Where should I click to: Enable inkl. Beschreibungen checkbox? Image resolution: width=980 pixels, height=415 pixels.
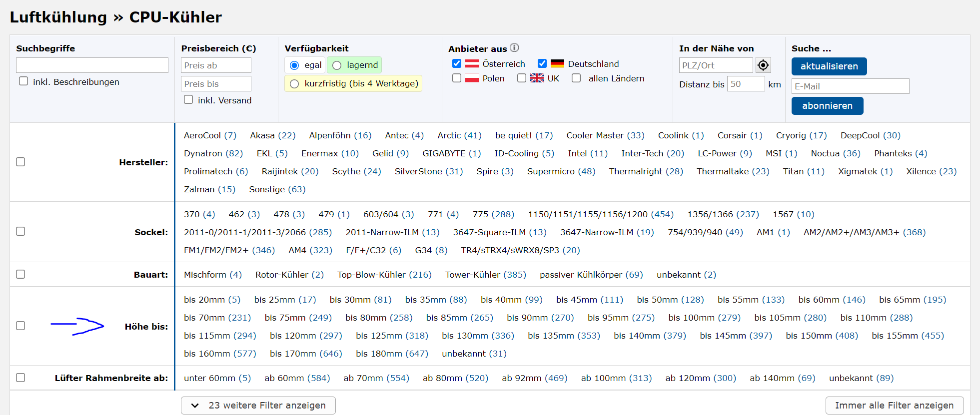click(x=23, y=81)
